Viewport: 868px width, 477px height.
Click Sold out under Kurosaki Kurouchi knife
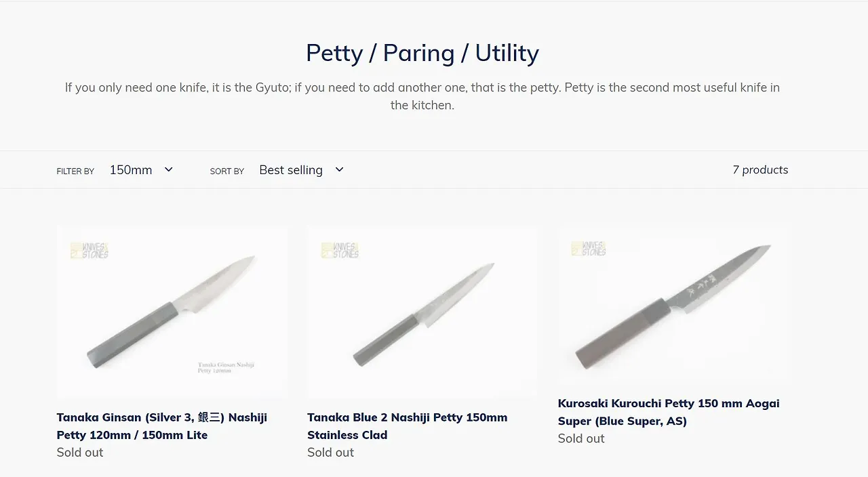click(581, 438)
